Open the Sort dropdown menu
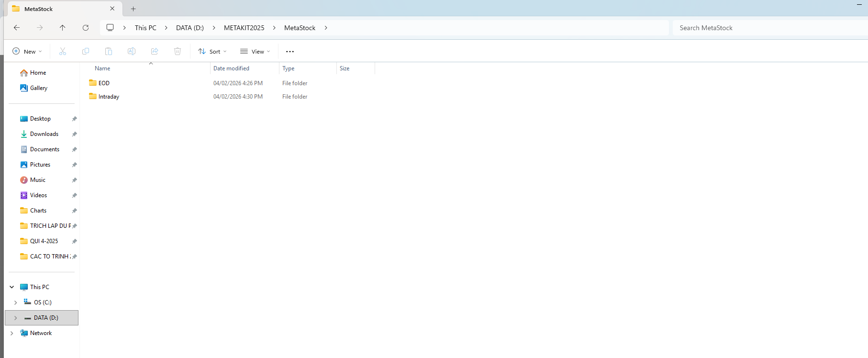 pos(212,51)
